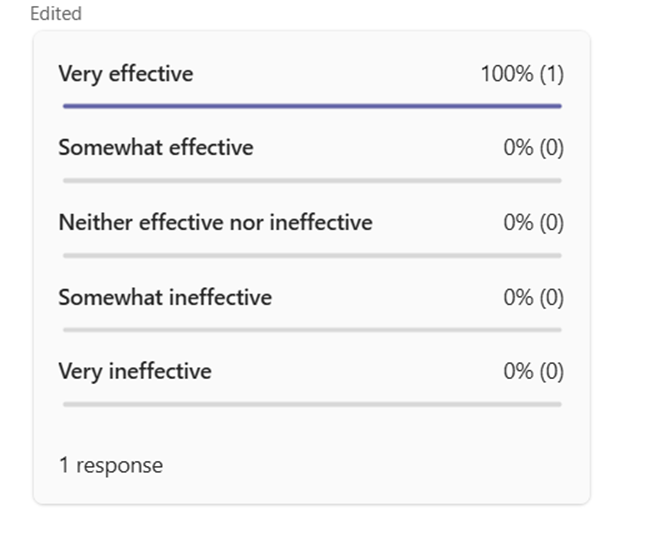
Task: Click the 0% (0) beside Very ineffective
Action: click(x=534, y=372)
